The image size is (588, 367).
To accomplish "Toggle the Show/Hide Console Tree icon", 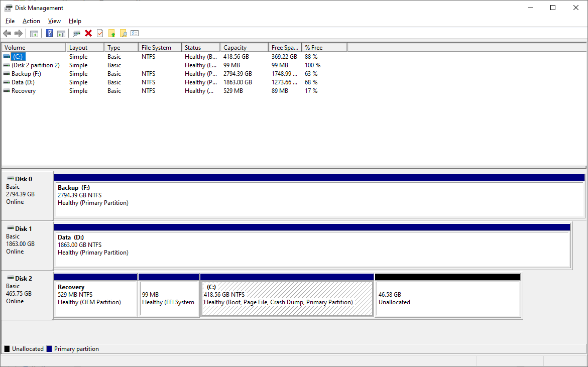I will click(x=34, y=33).
